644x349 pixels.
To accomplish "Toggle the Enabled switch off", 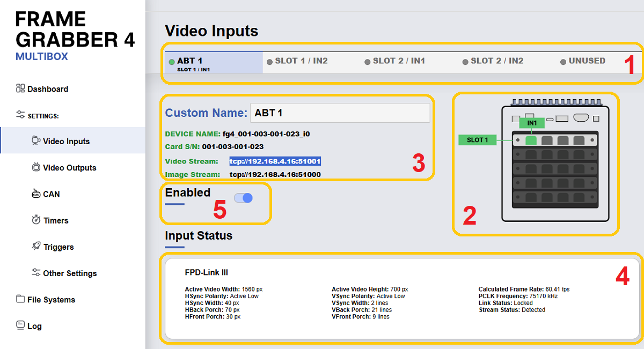I will (243, 198).
